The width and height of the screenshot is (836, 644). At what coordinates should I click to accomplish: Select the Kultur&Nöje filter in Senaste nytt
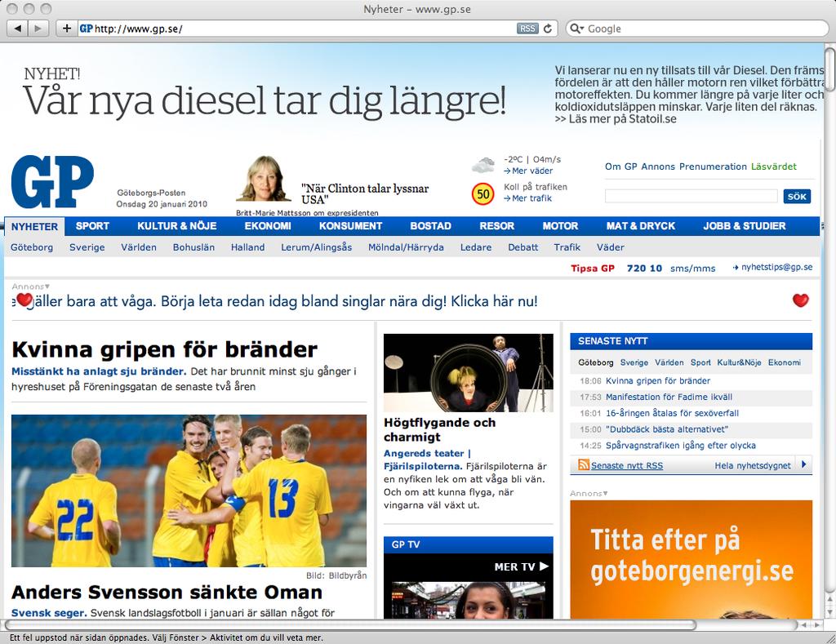[x=739, y=362]
